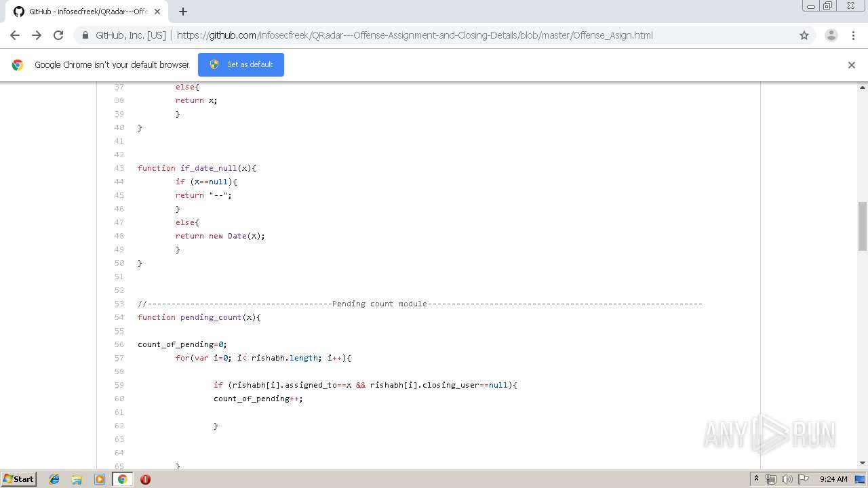The height and width of the screenshot is (488, 868).
Task: Select line number 48
Action: tap(119, 236)
